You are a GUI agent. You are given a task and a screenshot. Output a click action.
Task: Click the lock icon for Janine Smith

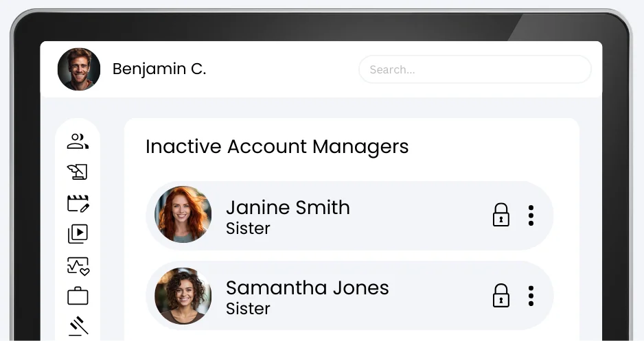click(501, 215)
